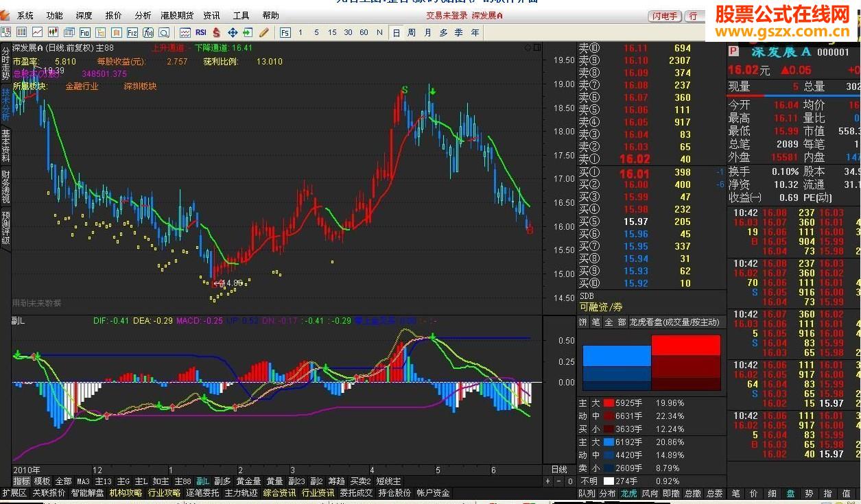
Task: Open the 帮助 menu
Action: click(x=270, y=15)
